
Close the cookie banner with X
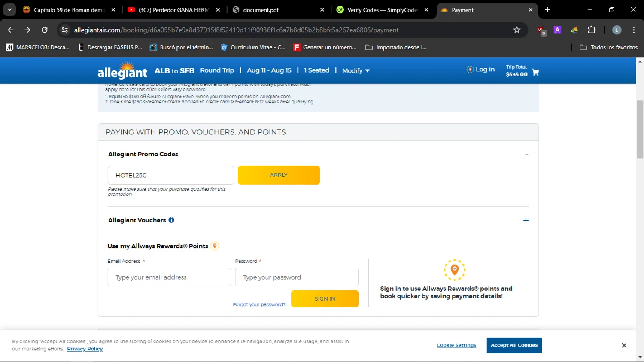(x=624, y=345)
